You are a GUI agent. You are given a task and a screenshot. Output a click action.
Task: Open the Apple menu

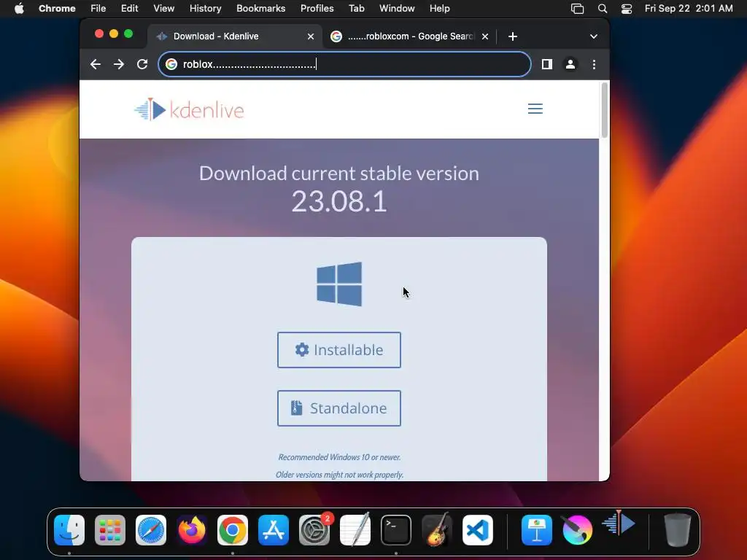tap(19, 9)
